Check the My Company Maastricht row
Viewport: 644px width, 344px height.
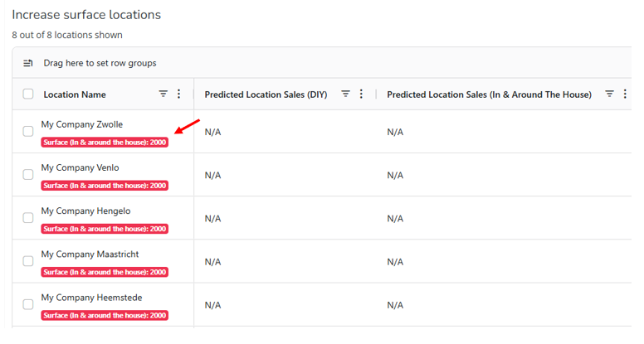tap(28, 261)
